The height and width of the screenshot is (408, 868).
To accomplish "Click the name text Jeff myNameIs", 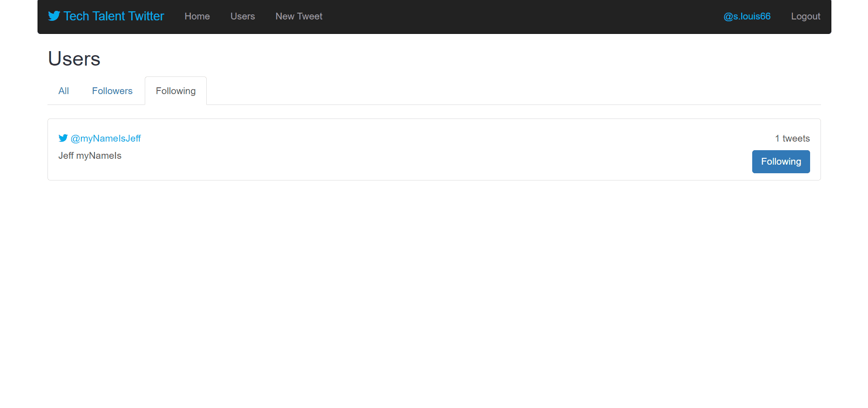I will pyautogui.click(x=90, y=156).
